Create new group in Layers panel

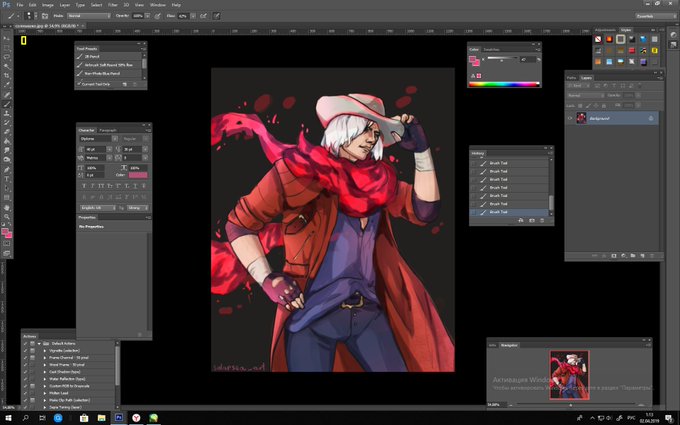pyautogui.click(x=633, y=256)
